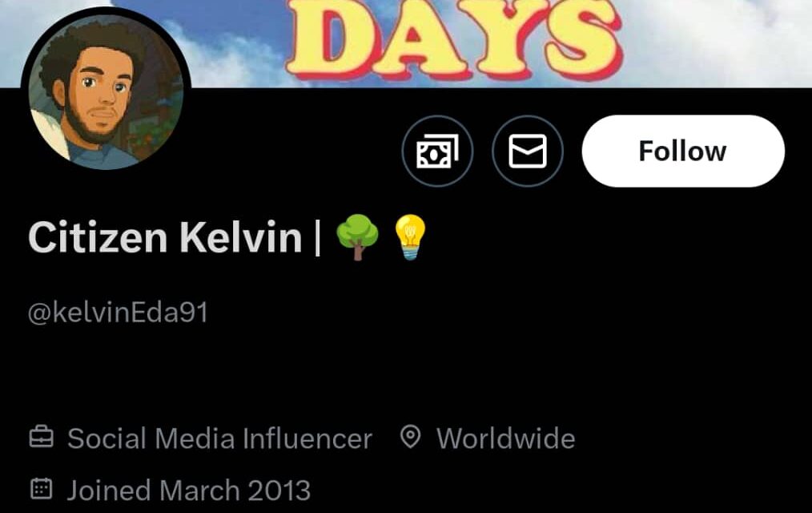The image size is (812, 513).
Task: Tap the vertical bar after Kelvin
Action: point(317,237)
